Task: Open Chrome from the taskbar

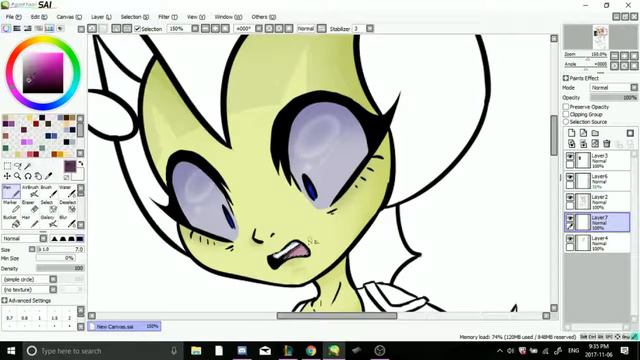Action: [x=311, y=351]
